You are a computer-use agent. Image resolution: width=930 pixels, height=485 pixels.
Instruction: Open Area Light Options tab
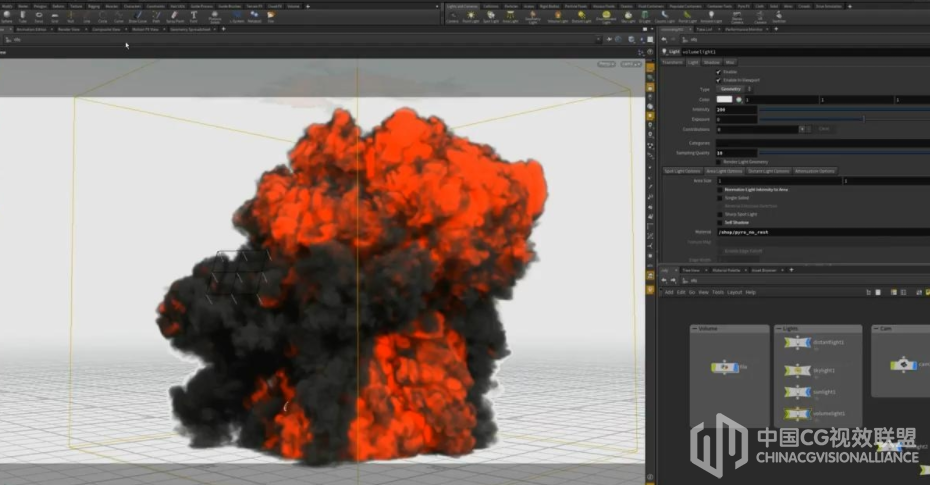[724, 171]
